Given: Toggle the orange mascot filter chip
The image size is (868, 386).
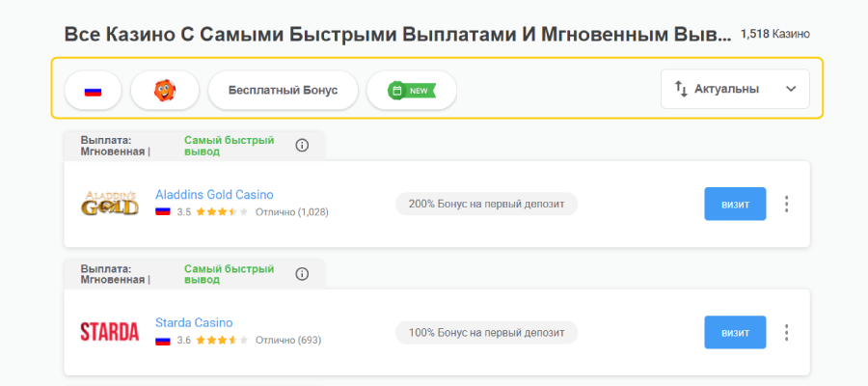Looking at the screenshot, I should point(165,90).
